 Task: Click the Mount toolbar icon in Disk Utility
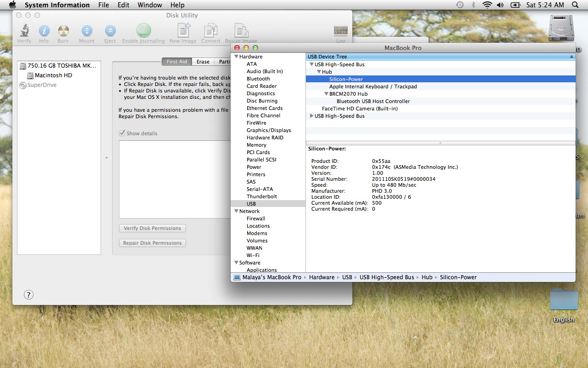[x=87, y=31]
